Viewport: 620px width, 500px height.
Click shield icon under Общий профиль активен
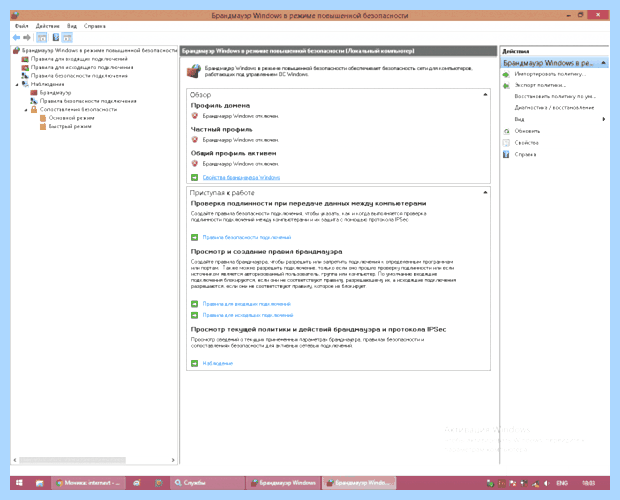(x=195, y=163)
